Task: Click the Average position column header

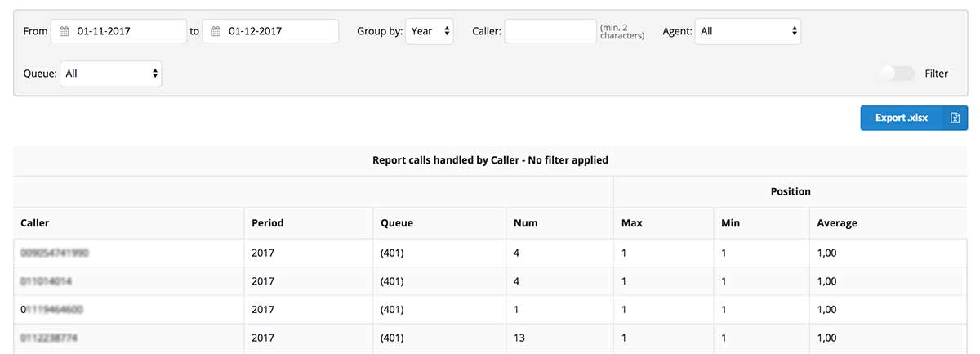Action: [x=837, y=222]
